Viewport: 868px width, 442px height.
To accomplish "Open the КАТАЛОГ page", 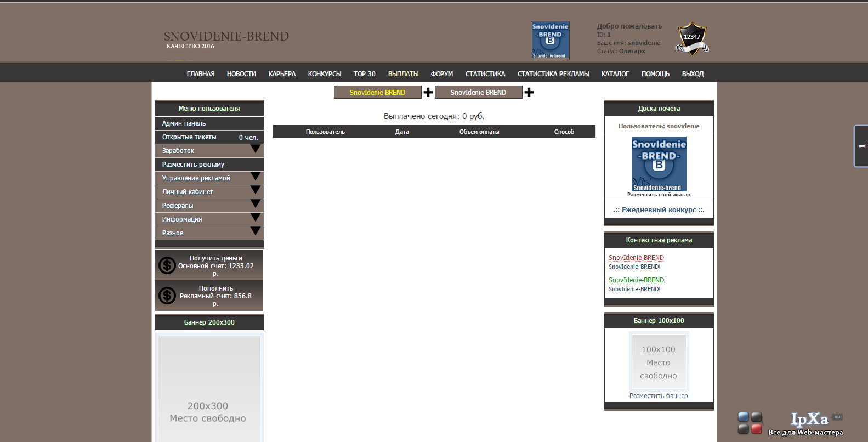I will (615, 74).
